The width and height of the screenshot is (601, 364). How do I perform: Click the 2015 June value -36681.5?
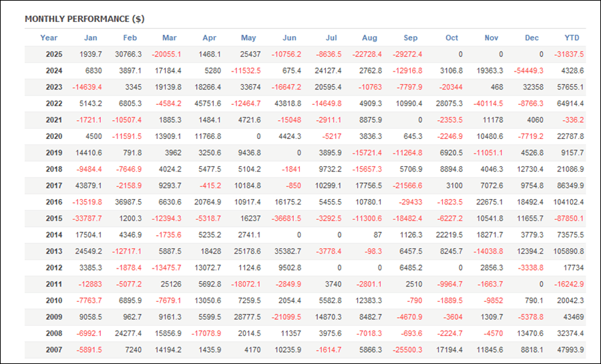pos(286,218)
